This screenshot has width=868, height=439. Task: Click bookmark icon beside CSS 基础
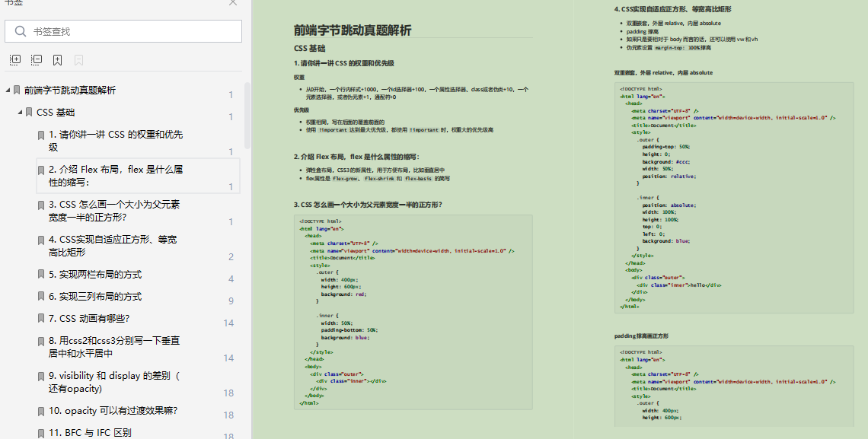pyautogui.click(x=29, y=113)
